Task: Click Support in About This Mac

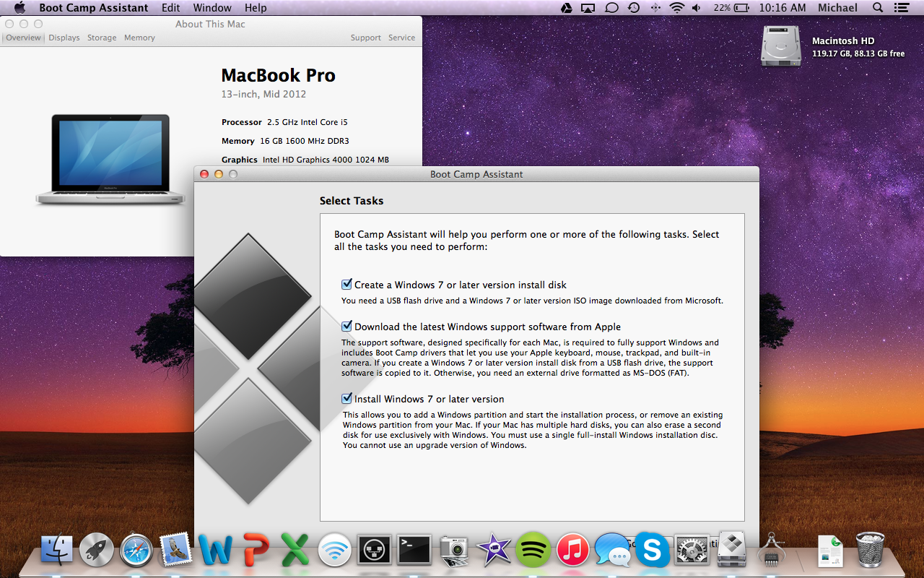Action: [366, 38]
